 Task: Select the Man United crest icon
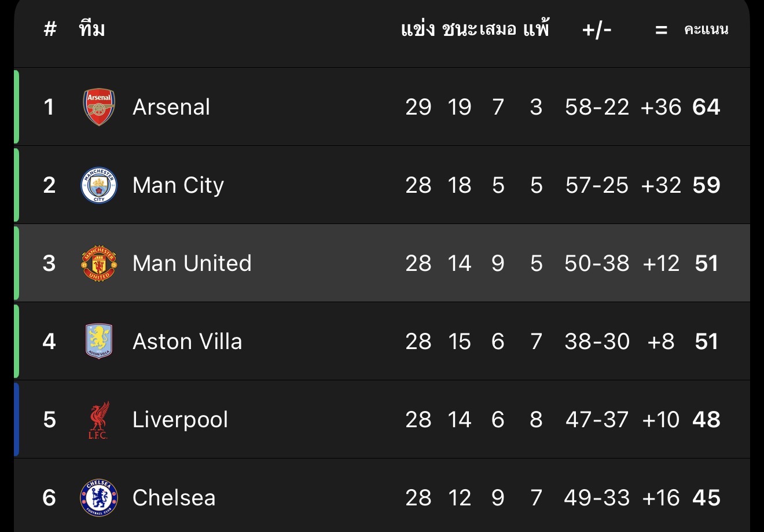point(99,263)
